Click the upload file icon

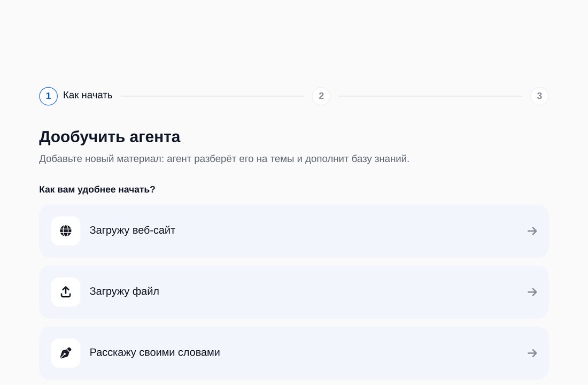(x=66, y=292)
